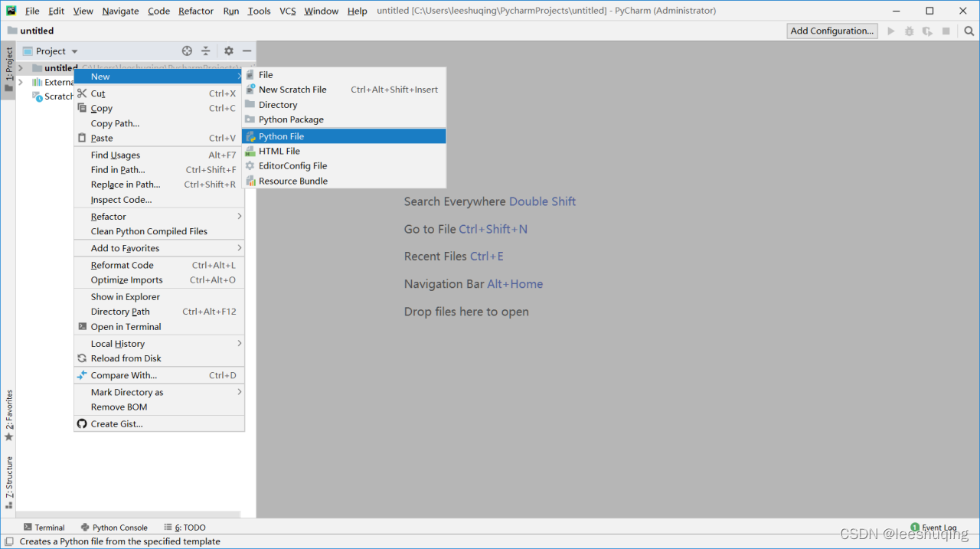Choose Reformat Code entry
The width and height of the screenshot is (980, 549).
coord(159,265)
